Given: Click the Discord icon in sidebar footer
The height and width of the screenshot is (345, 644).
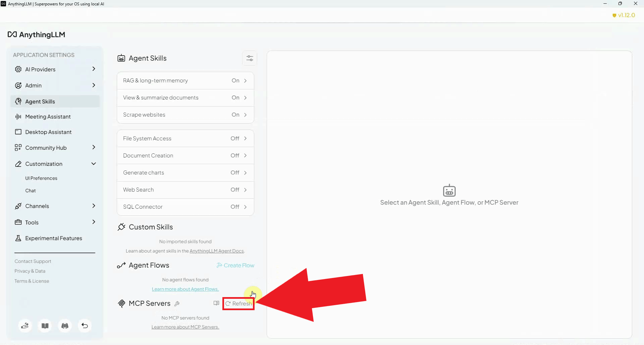Looking at the screenshot, I should click(x=65, y=326).
